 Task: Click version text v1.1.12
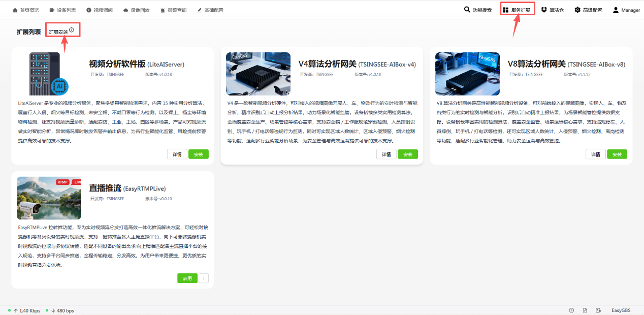tap(584, 75)
